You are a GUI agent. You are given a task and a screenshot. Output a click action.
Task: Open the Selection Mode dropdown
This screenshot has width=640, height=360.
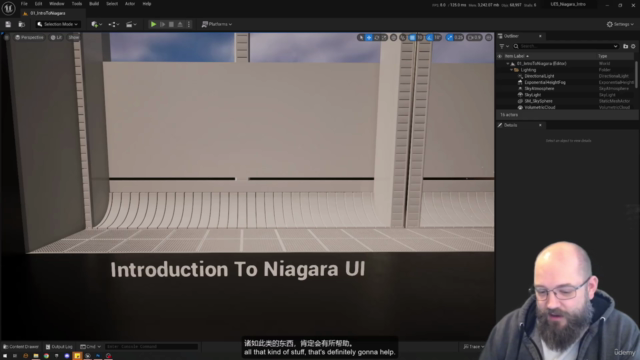point(57,24)
